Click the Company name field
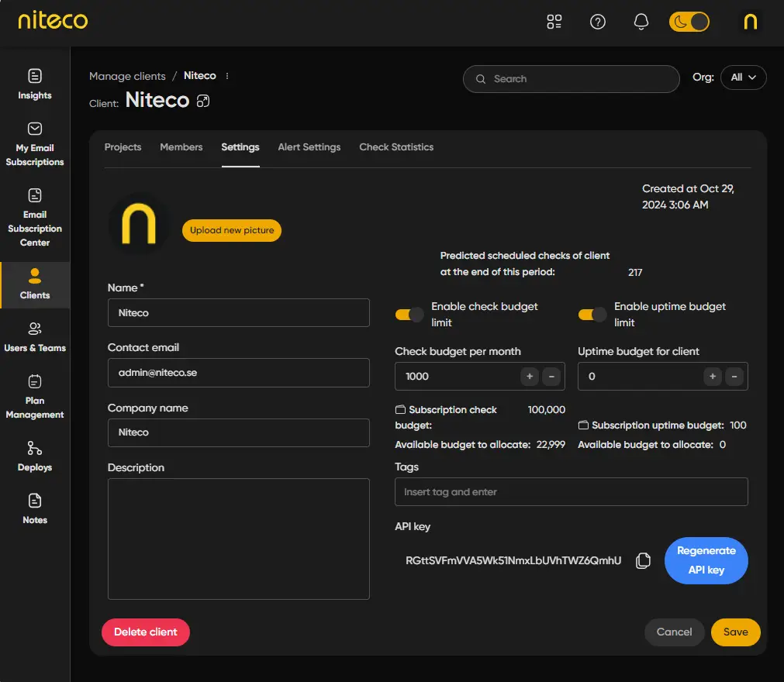 [x=239, y=432]
